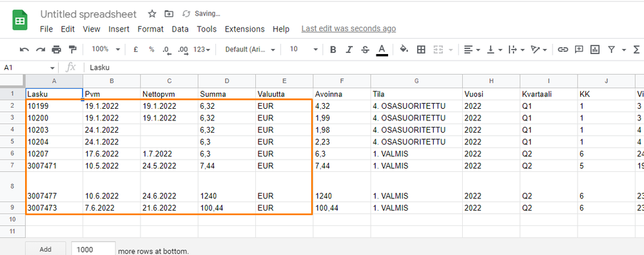Print the spreadsheet

coord(56,50)
